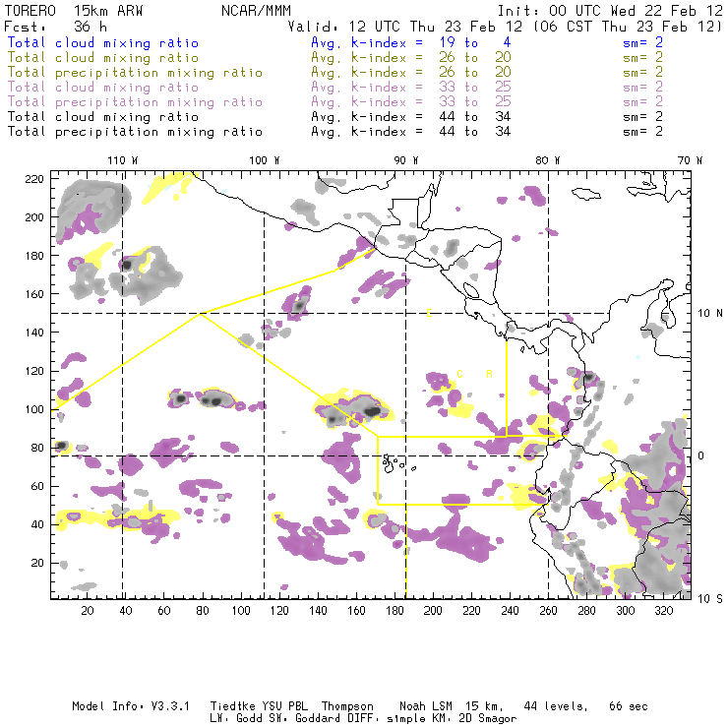
Task: Click '2D Smagor' text in footer
Action: [x=488, y=719]
